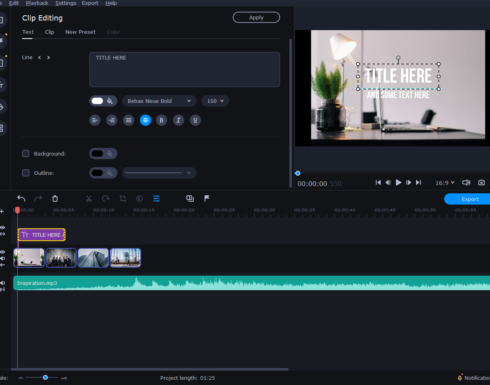Click the blue Export button
Screen dimensions: 490x385
(468, 199)
